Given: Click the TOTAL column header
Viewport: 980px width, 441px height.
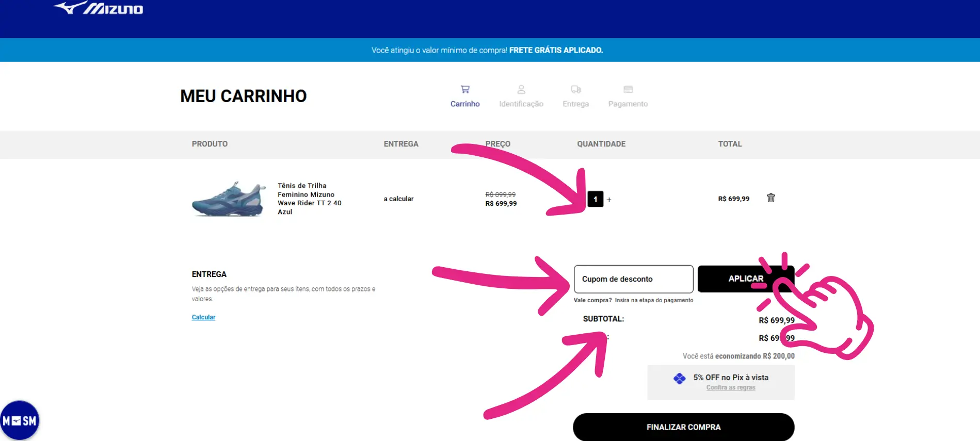Looking at the screenshot, I should click(730, 144).
